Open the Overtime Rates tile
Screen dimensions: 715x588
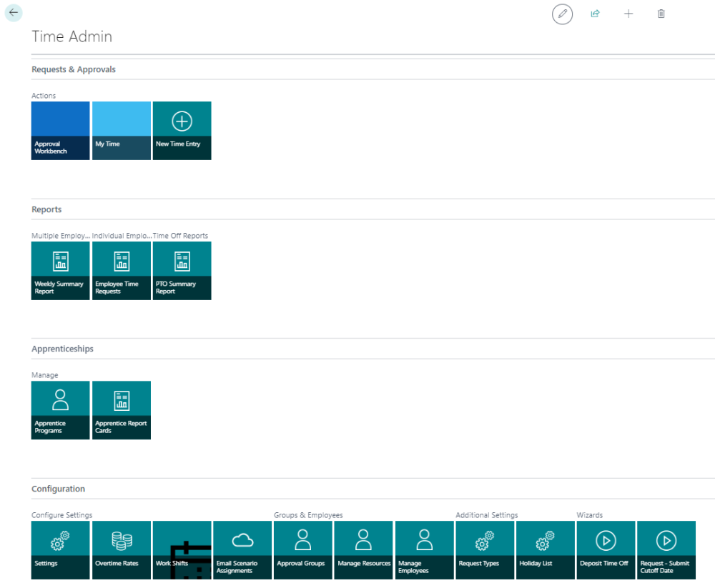122,549
